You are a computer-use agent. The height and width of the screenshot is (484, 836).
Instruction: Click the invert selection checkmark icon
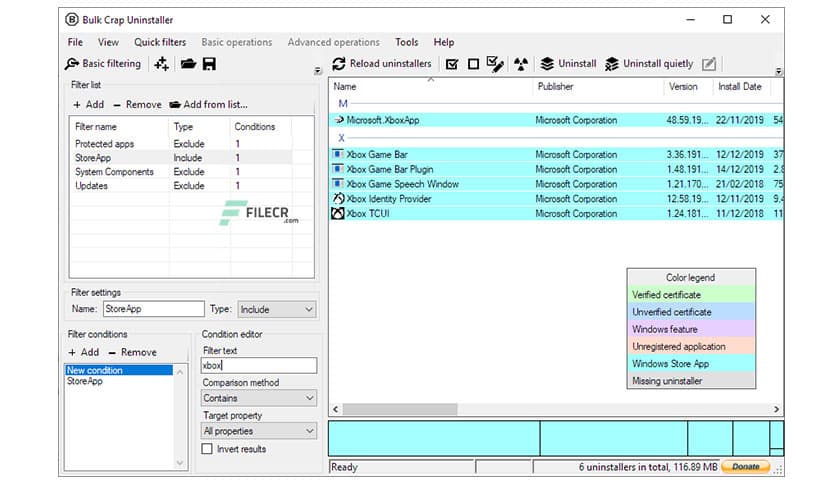coord(495,64)
